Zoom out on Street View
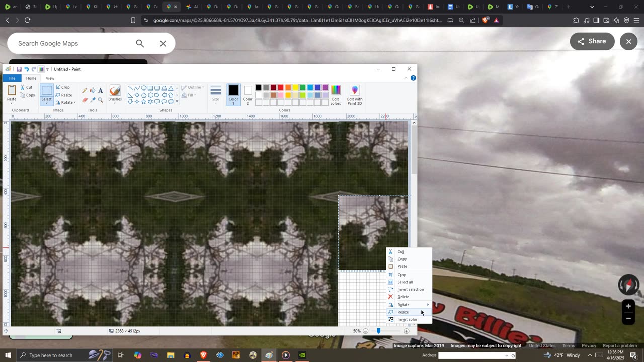 coord(628,318)
